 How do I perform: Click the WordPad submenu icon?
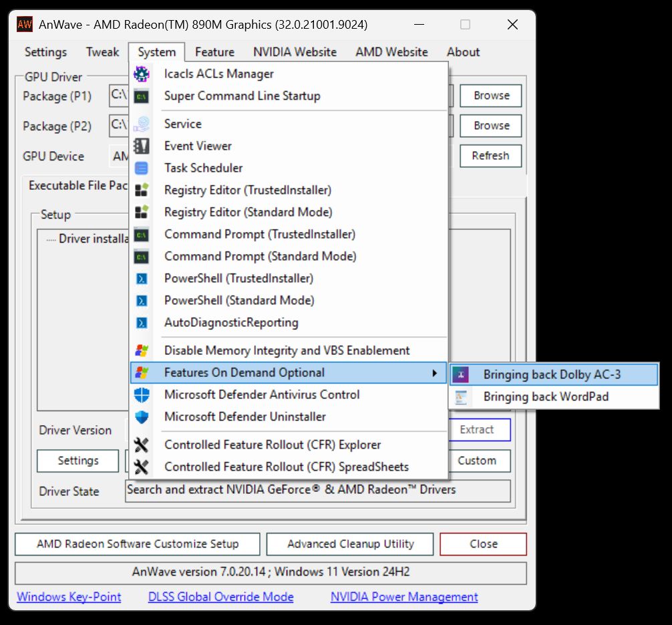tap(461, 397)
